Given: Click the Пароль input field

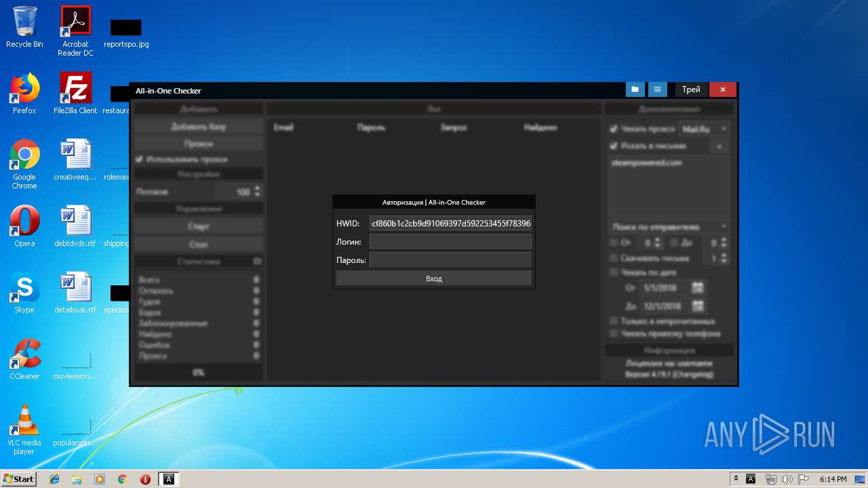Looking at the screenshot, I should pos(450,260).
